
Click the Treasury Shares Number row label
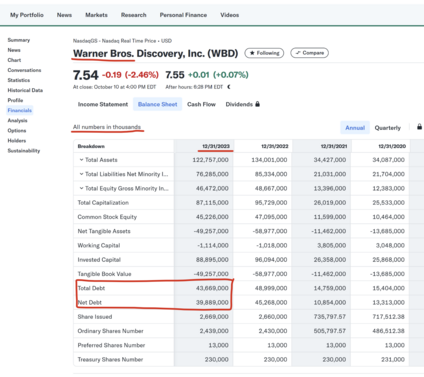(110, 360)
